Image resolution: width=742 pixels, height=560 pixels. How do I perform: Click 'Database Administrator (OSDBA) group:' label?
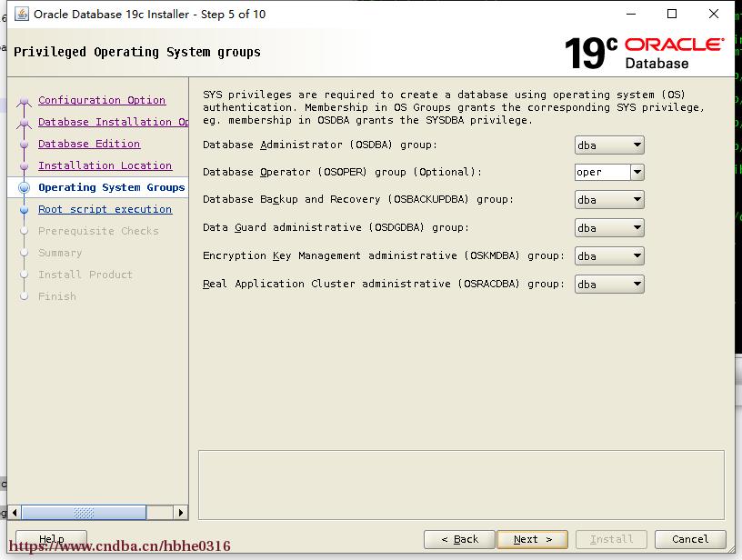[320, 145]
